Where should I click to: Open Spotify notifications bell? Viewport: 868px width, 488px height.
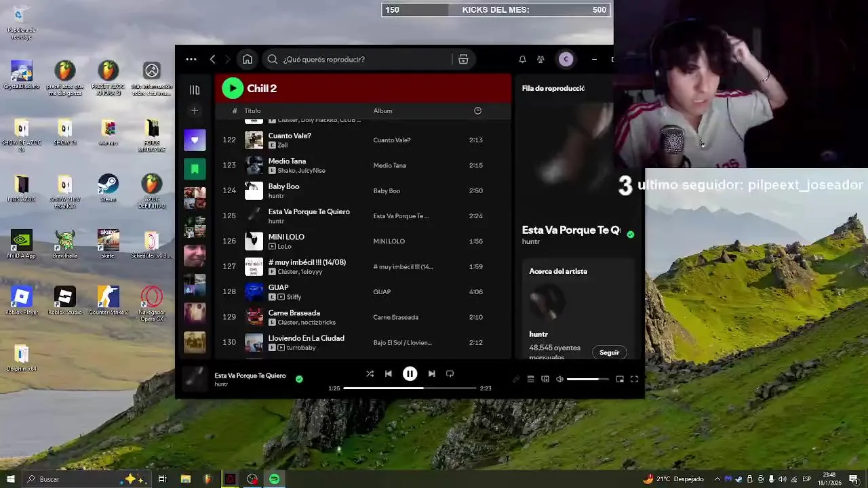[x=522, y=60]
